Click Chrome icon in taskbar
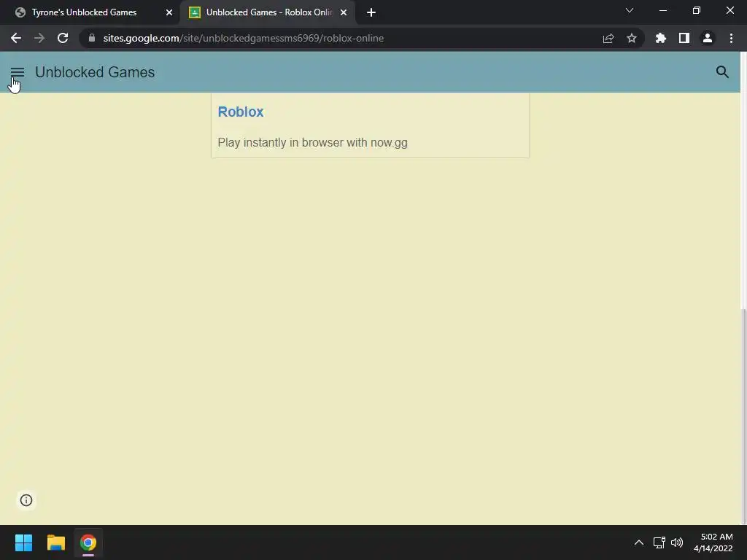Image resolution: width=747 pixels, height=560 pixels. [88, 542]
